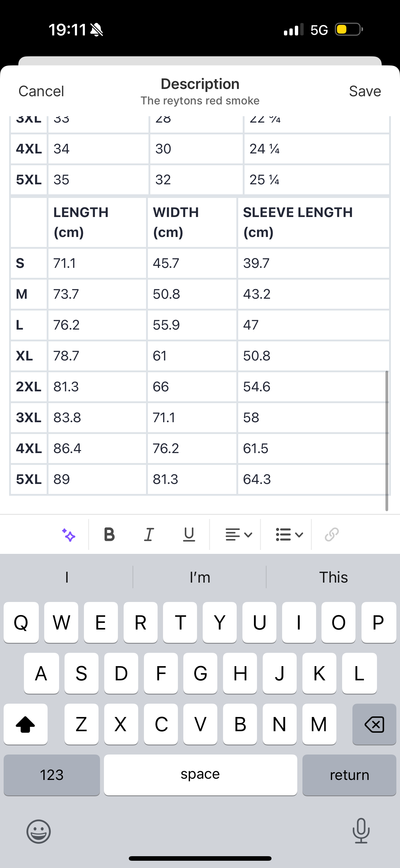Click the description scrollbar handle

tap(386, 441)
